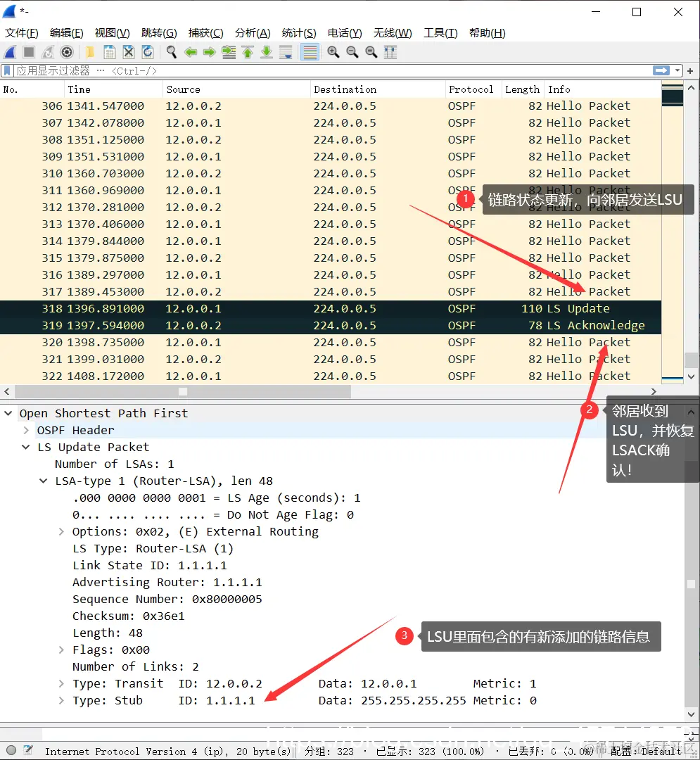Open the 文件(F) menu
Image resolution: width=700 pixels, height=760 pixels.
(22, 33)
